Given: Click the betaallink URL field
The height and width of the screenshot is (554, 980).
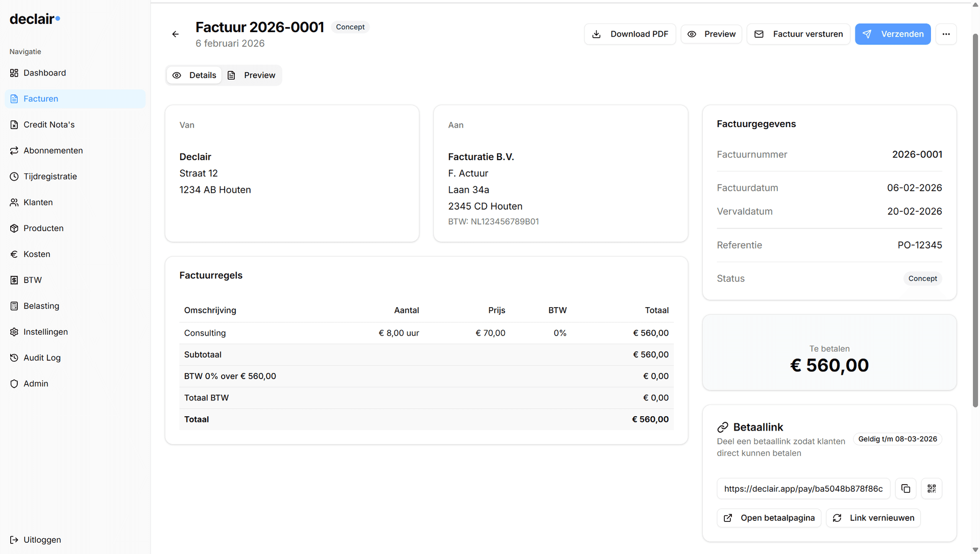Looking at the screenshot, I should point(803,489).
